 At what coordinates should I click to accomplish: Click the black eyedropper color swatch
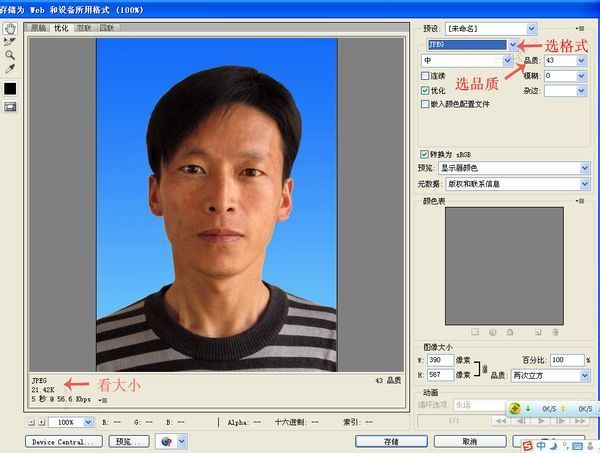(x=10, y=88)
